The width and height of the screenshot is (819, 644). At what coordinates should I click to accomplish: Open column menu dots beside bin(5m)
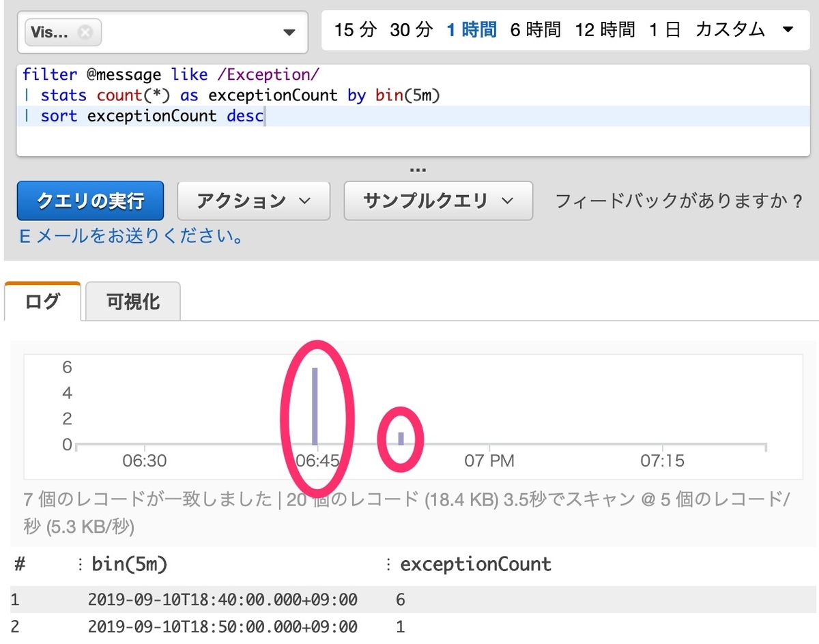point(82,564)
